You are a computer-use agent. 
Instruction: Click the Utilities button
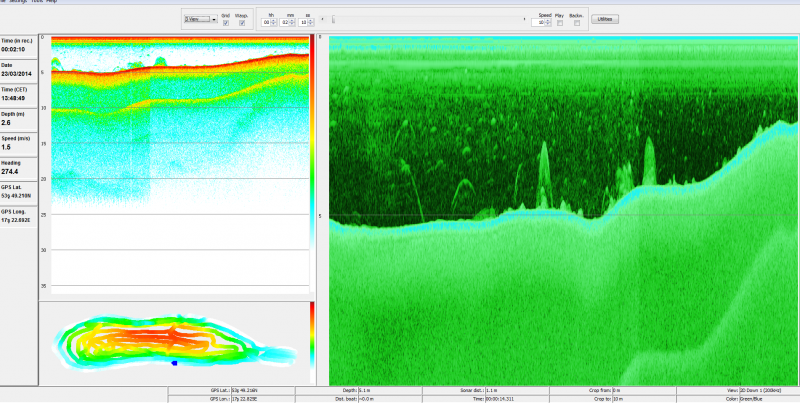[x=604, y=19]
